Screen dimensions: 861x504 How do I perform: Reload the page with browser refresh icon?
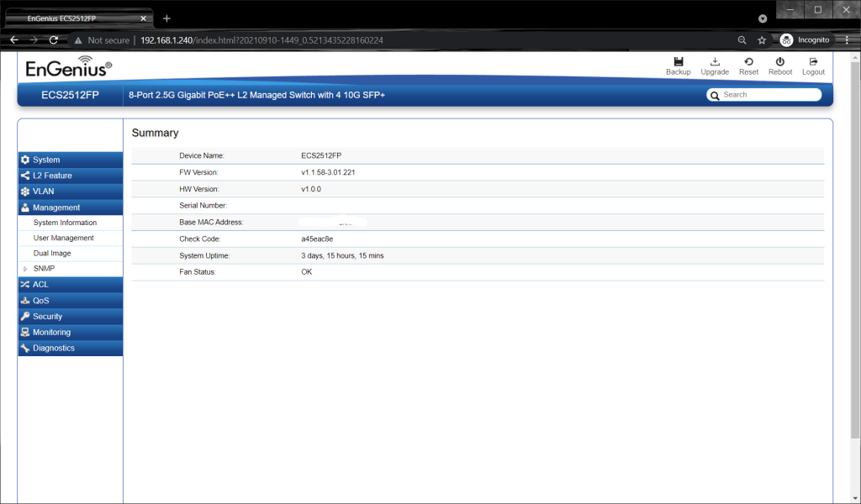[53, 40]
